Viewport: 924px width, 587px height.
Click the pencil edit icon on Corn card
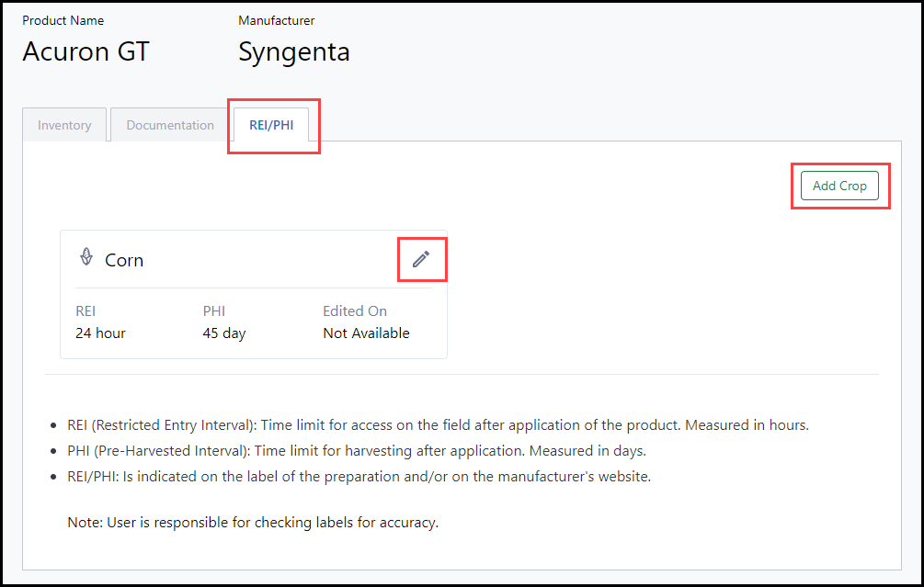(x=421, y=259)
